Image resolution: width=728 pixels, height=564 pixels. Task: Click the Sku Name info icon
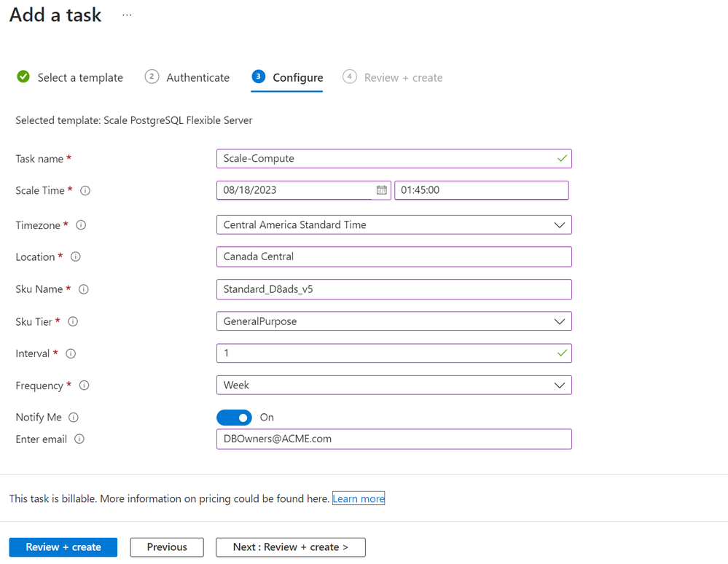point(84,289)
